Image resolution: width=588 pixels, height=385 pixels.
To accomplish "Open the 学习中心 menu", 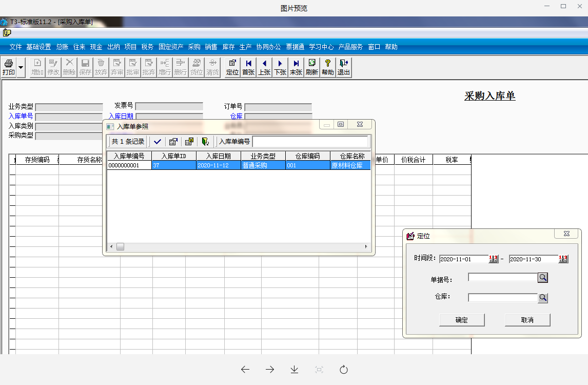I will point(321,47).
